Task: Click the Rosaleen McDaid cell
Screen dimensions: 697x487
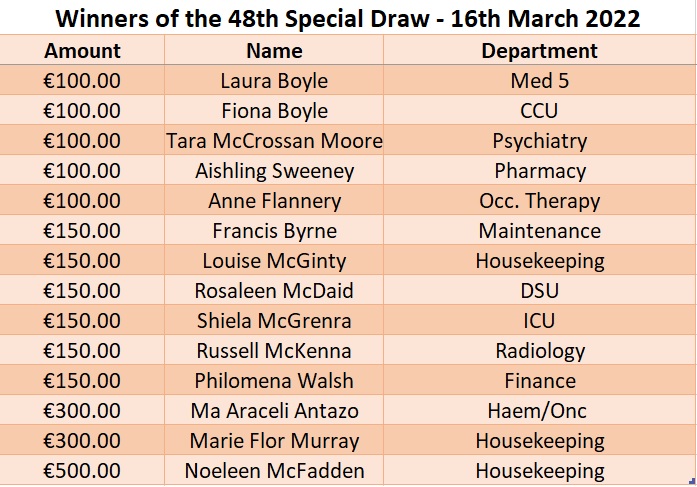Action: pos(274,291)
